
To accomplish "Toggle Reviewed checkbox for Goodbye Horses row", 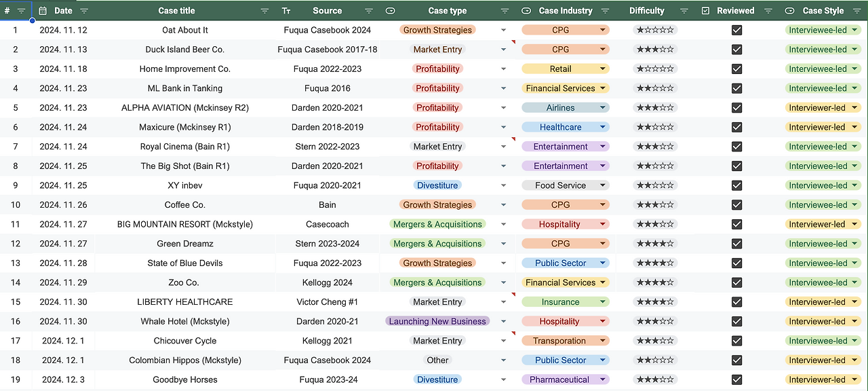I will pos(737,379).
